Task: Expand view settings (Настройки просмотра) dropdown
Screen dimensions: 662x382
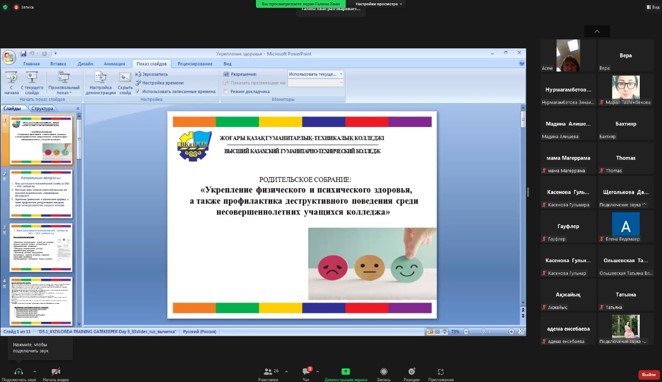Action: [x=379, y=4]
